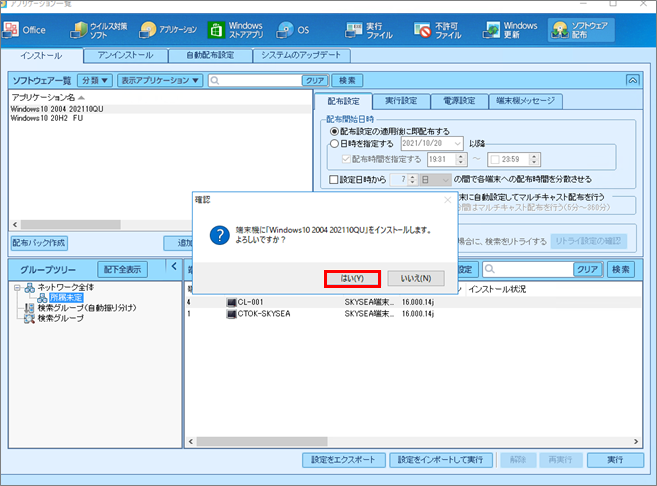Image resolution: width=657 pixels, height=486 pixels.
Task: Toggle the 23:59 end time checkbox
Action: [495, 159]
